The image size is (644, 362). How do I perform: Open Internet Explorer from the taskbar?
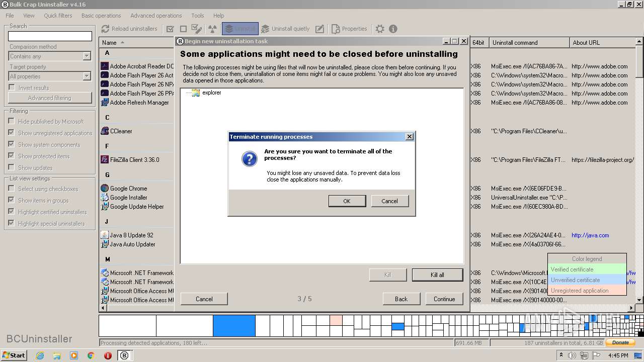tap(40, 355)
